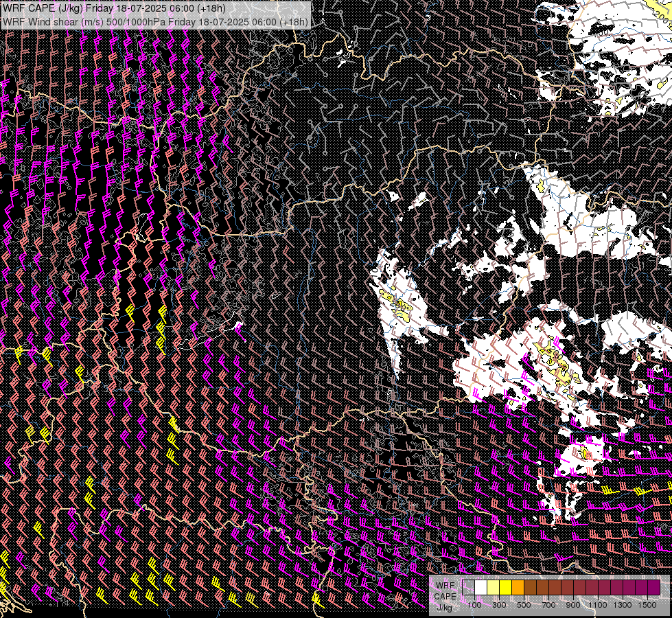Select the brown swatch right after 500
672x618 pixels.
pos(530,587)
